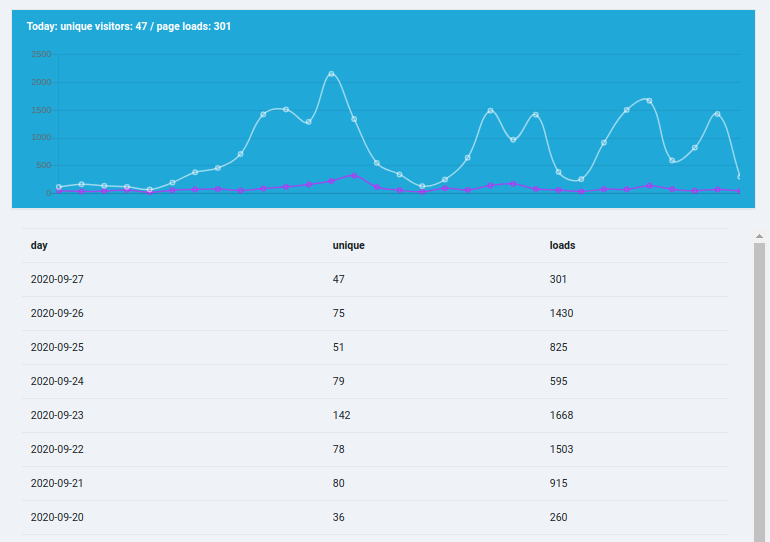
Task: Click the 1000 y-axis label
Action: coord(41,137)
